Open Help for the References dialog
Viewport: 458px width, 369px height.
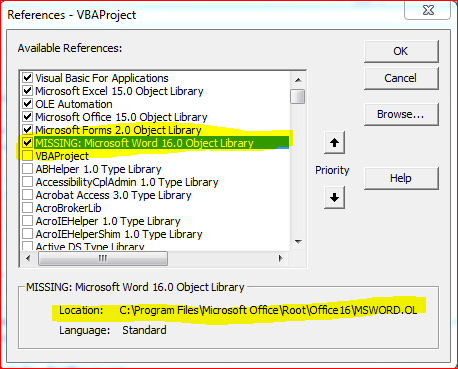pos(401,178)
